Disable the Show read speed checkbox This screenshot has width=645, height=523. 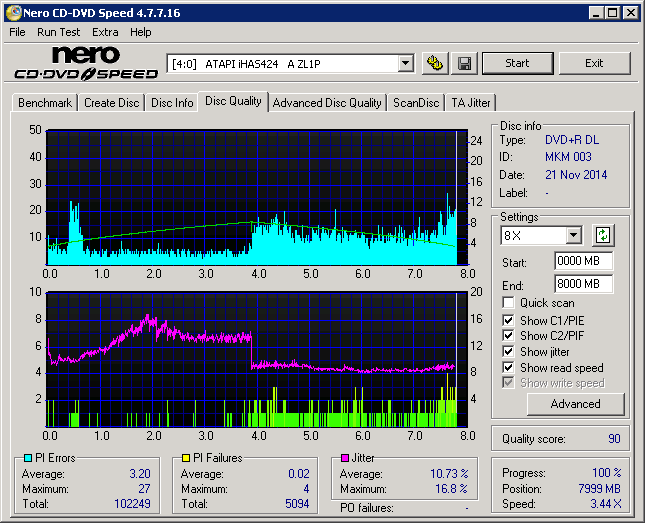508,368
